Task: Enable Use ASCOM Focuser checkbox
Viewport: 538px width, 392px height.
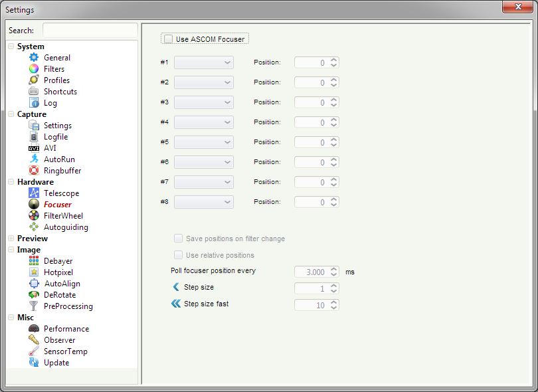Action: click(168, 39)
